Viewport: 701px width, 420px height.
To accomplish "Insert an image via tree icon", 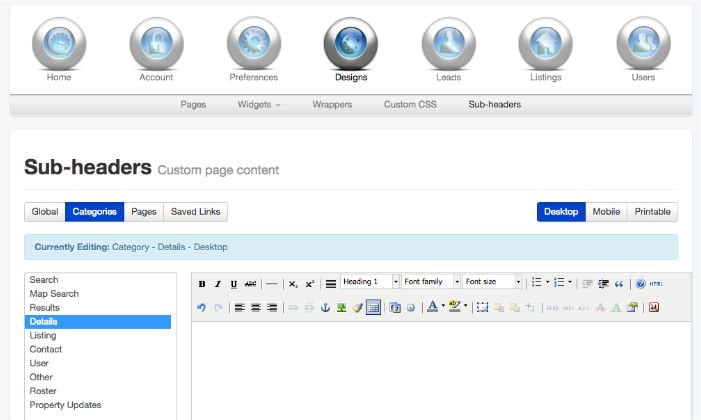I will coord(342,308).
